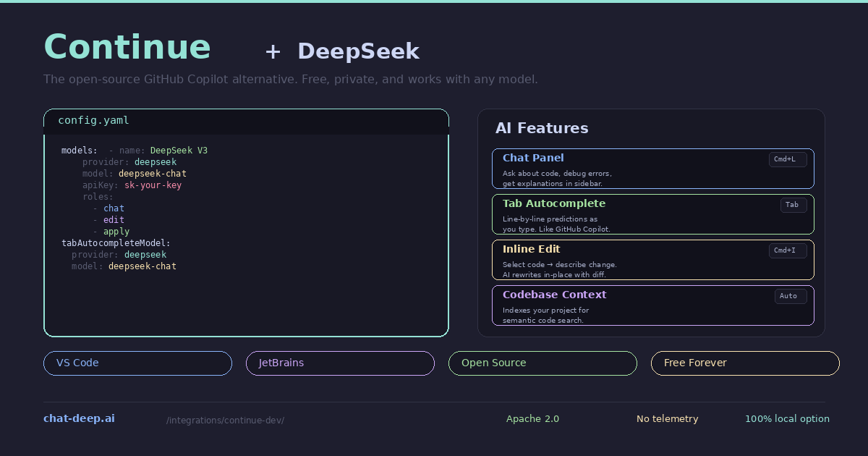
Task: Select the Tab Autocomplete feature
Action: click(x=652, y=214)
